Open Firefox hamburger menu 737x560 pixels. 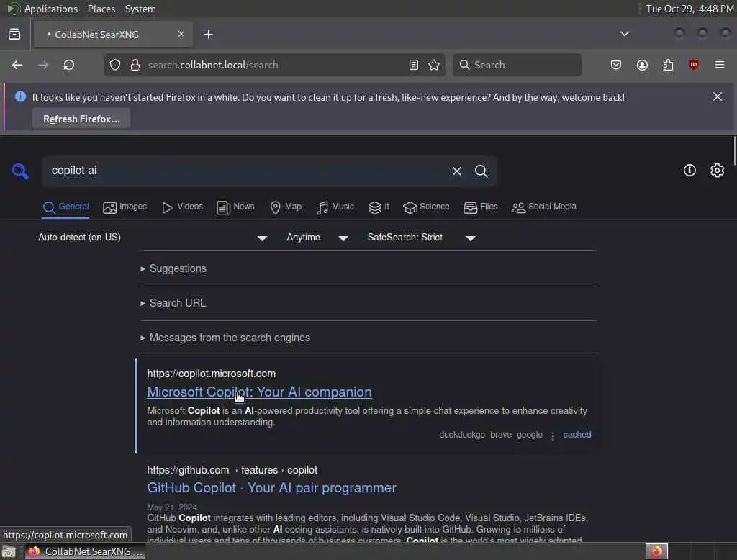point(720,65)
